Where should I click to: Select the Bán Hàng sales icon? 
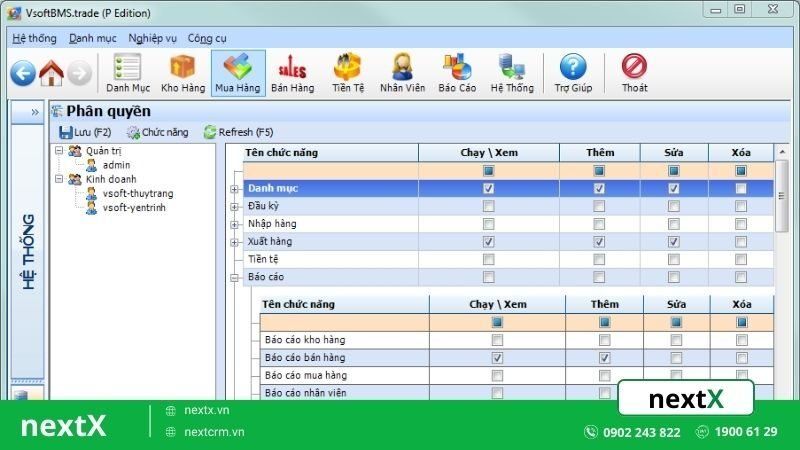[x=292, y=73]
